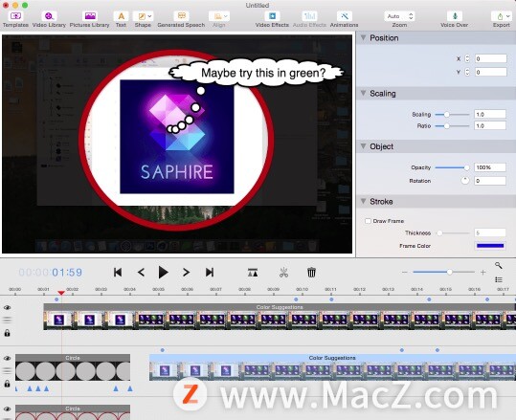Click the split clip icon
The width and height of the screenshot is (516, 420).
[253, 273]
